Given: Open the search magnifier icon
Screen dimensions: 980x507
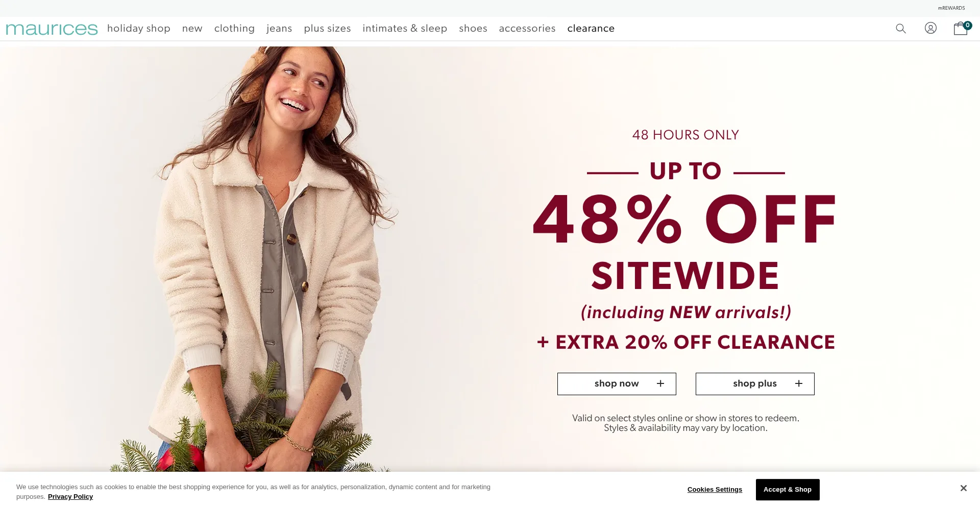Looking at the screenshot, I should tap(901, 29).
